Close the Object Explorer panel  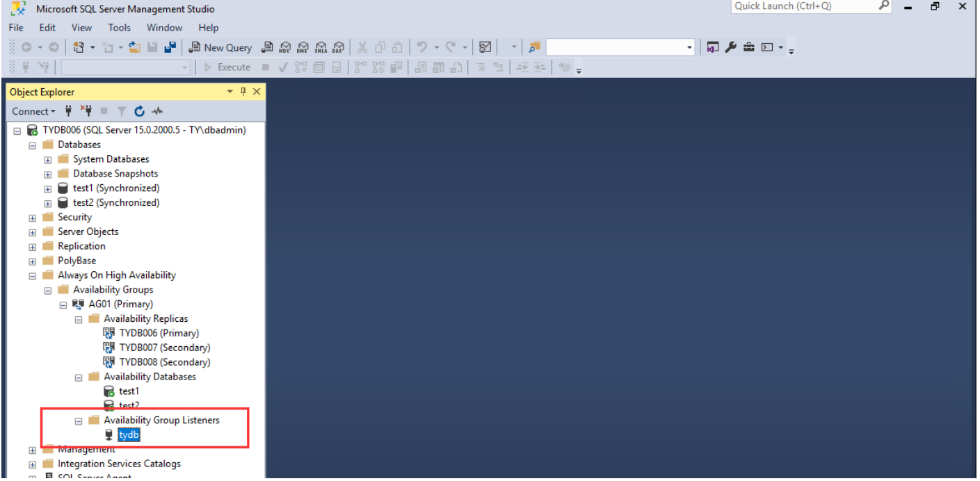[x=257, y=92]
